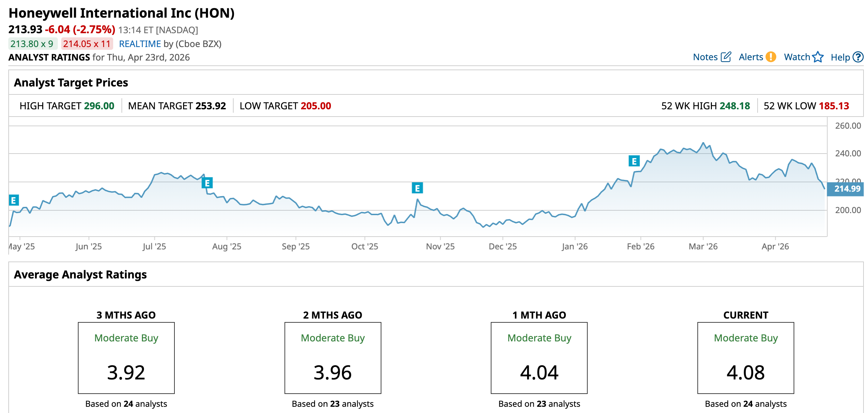The width and height of the screenshot is (868, 413).
Task: Click the Watch link text
Action: click(x=797, y=57)
